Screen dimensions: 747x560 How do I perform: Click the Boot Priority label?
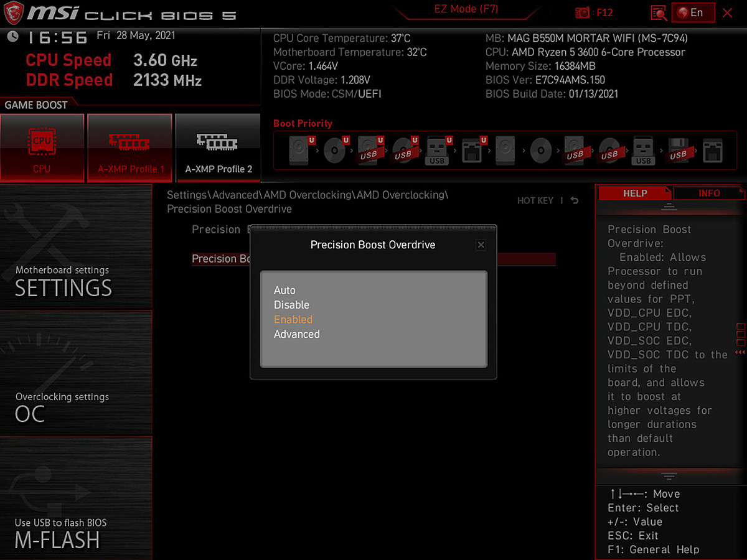tap(303, 123)
